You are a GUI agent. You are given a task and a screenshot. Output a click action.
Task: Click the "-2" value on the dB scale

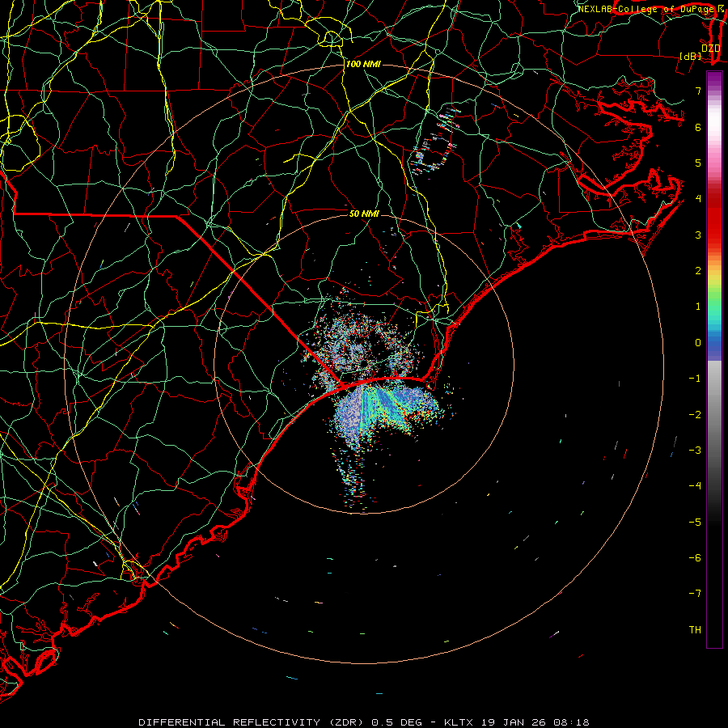coord(695,415)
